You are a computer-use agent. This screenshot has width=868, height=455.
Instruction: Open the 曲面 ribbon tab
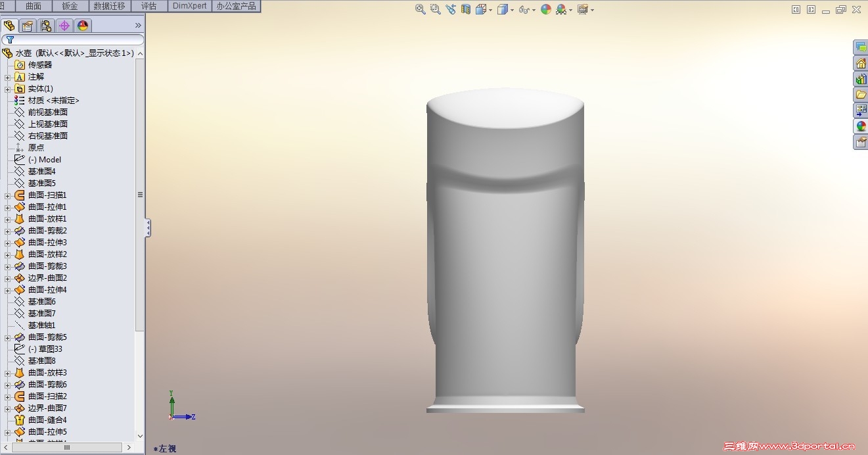(33, 6)
